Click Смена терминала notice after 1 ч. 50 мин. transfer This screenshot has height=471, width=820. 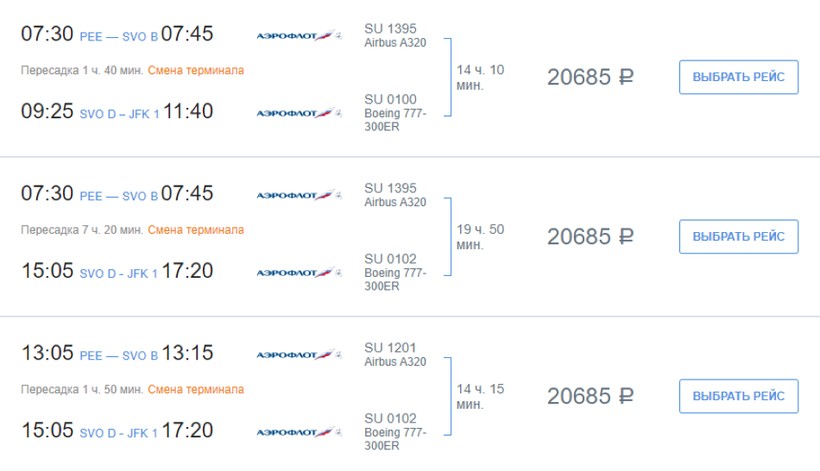point(195,389)
